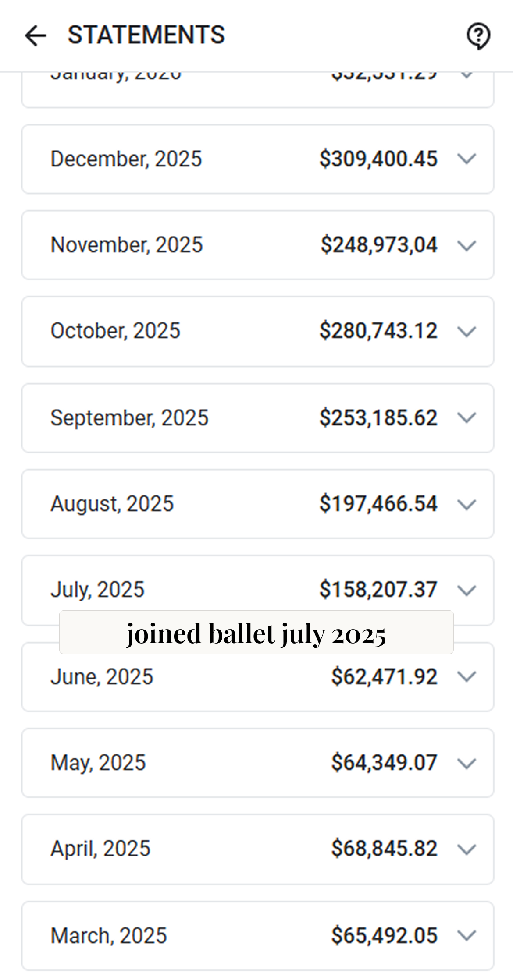Expand the July, 2025 statement chevron
Image resolution: width=513 pixels, height=980 pixels.
(467, 590)
